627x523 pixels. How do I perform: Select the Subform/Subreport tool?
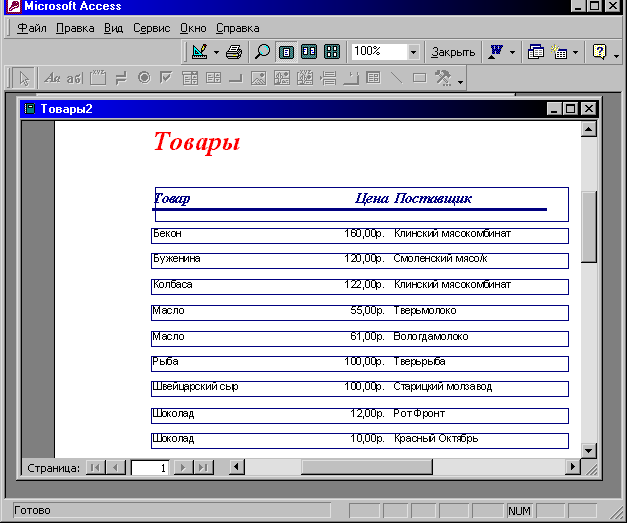pyautogui.click(x=373, y=78)
